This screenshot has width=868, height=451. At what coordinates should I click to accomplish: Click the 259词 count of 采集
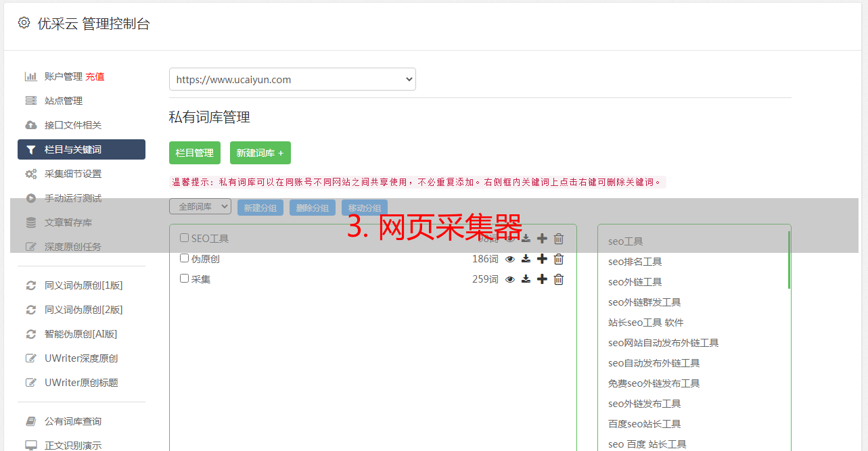485,279
